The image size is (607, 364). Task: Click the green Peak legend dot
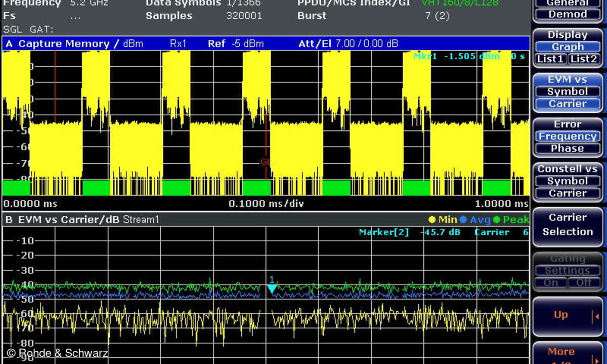pos(496,220)
